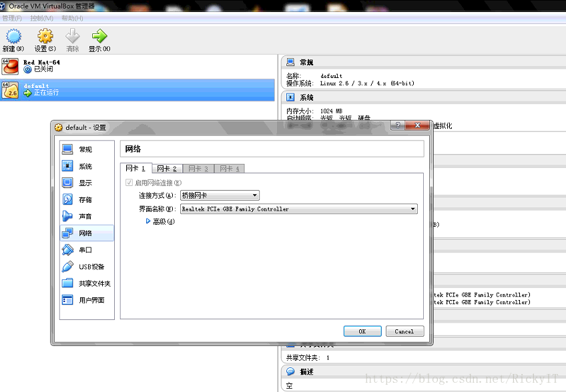The height and width of the screenshot is (392, 566).
Task: Click the 网络 page heading
Action: pyautogui.click(x=133, y=149)
